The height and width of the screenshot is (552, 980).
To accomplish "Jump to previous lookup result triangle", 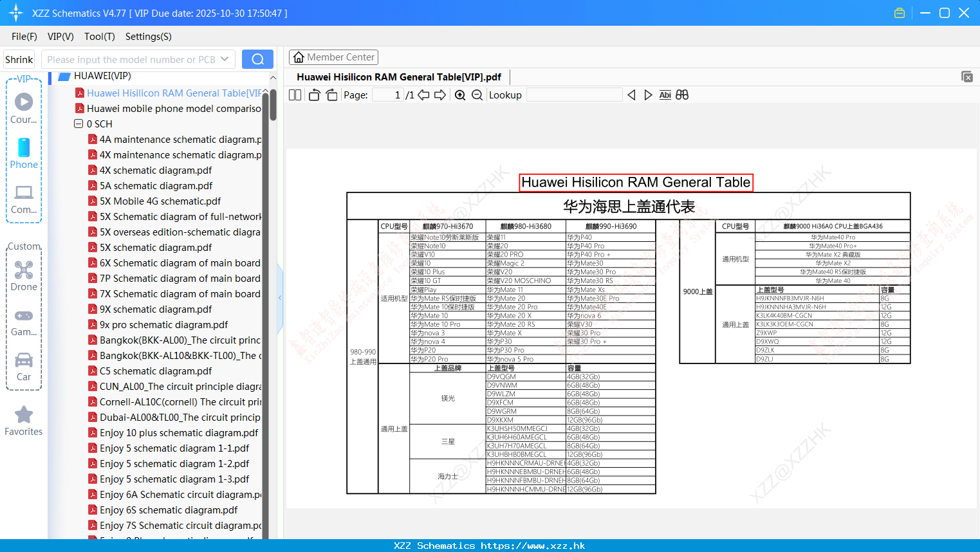I will [x=631, y=95].
